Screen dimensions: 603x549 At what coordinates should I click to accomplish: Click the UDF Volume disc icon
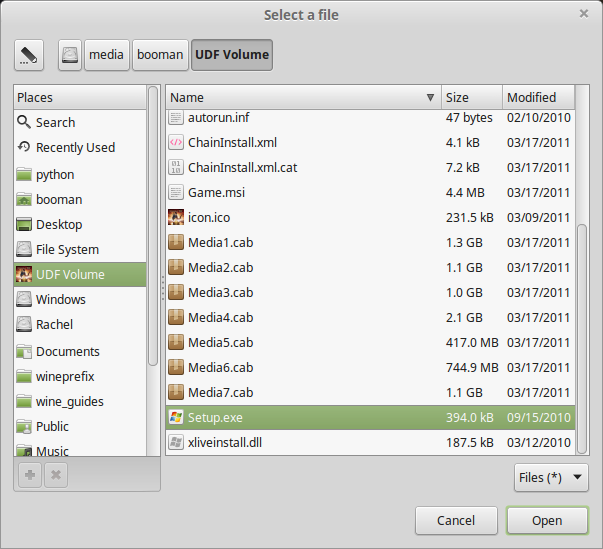[x=24, y=274]
